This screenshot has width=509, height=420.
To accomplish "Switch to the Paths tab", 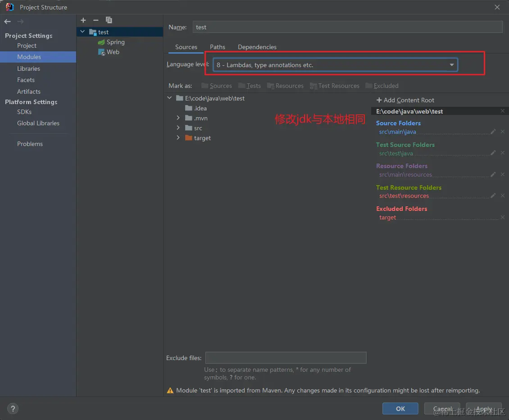I will [218, 47].
